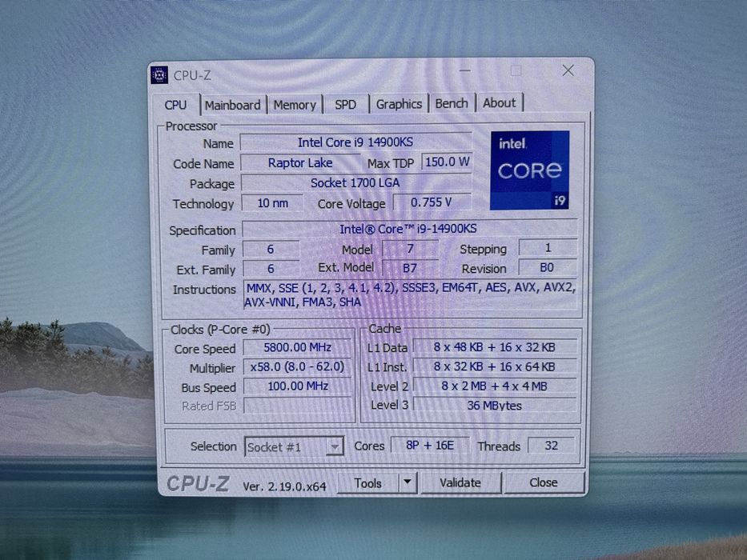Expand the Tools dropdown arrow

tap(408, 482)
